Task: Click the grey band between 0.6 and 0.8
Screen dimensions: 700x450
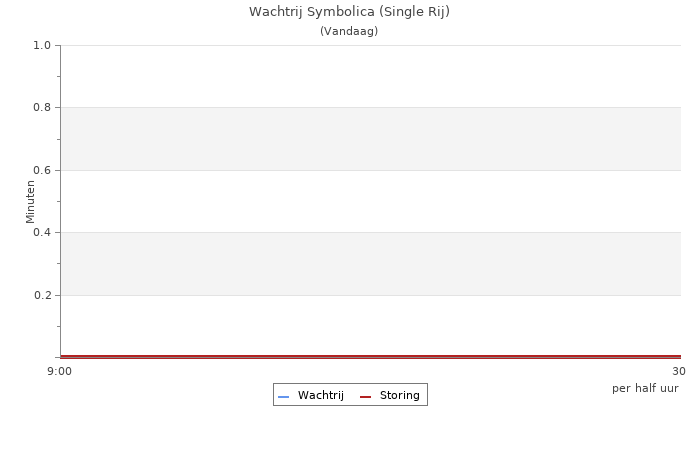Action: point(370,139)
